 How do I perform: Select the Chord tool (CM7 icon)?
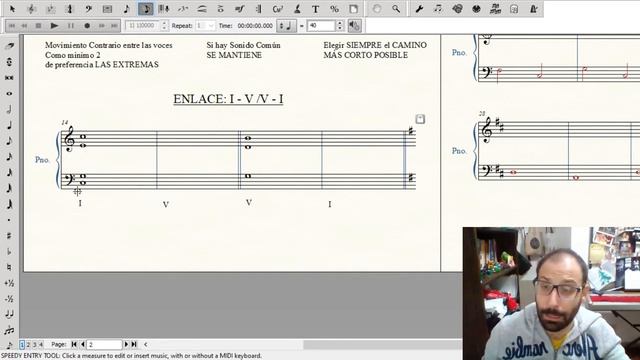(x=278, y=9)
